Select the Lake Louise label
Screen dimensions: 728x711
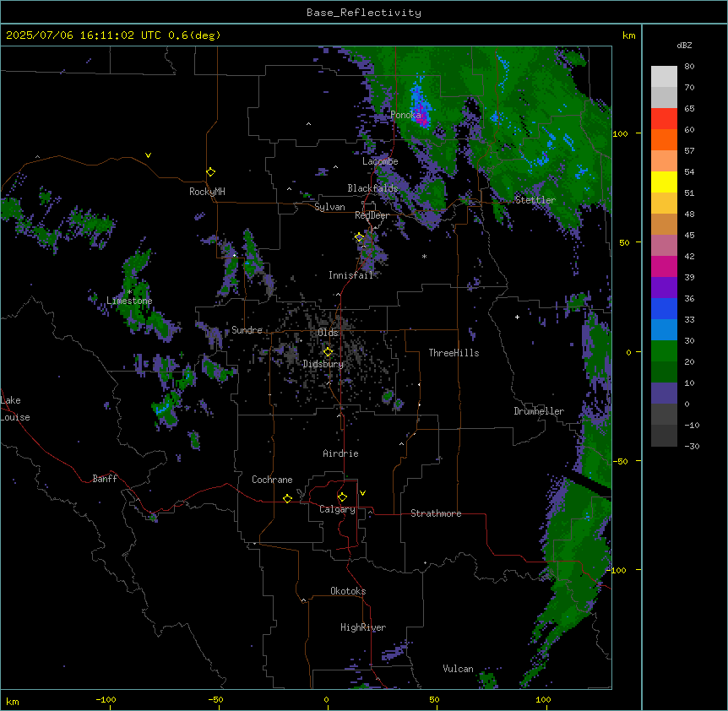pyautogui.click(x=15, y=409)
